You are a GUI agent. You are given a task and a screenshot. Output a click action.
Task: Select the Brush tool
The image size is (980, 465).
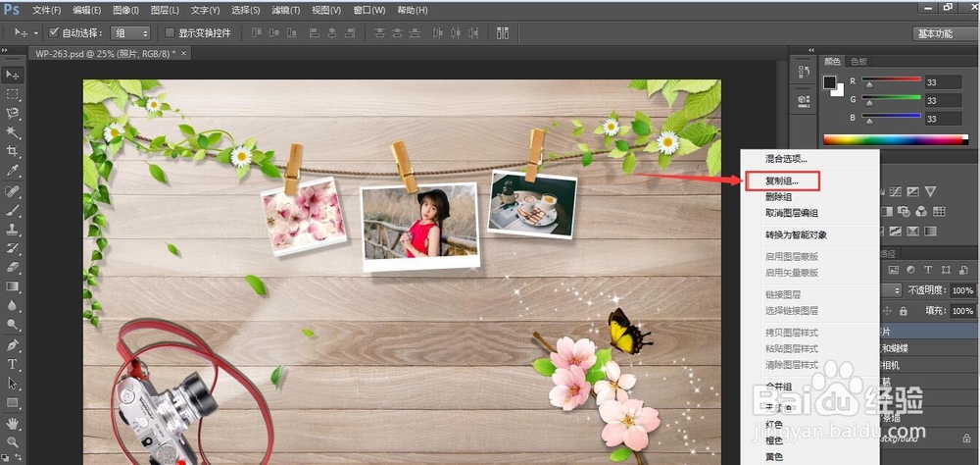(13, 210)
